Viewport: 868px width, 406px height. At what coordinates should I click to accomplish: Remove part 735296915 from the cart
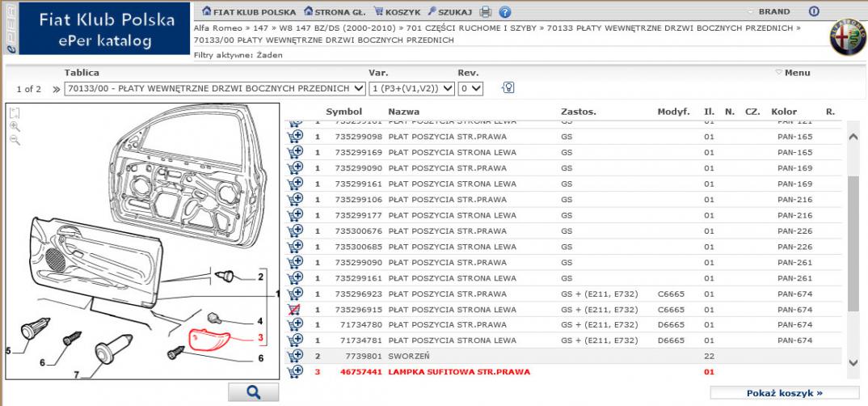[x=296, y=309]
